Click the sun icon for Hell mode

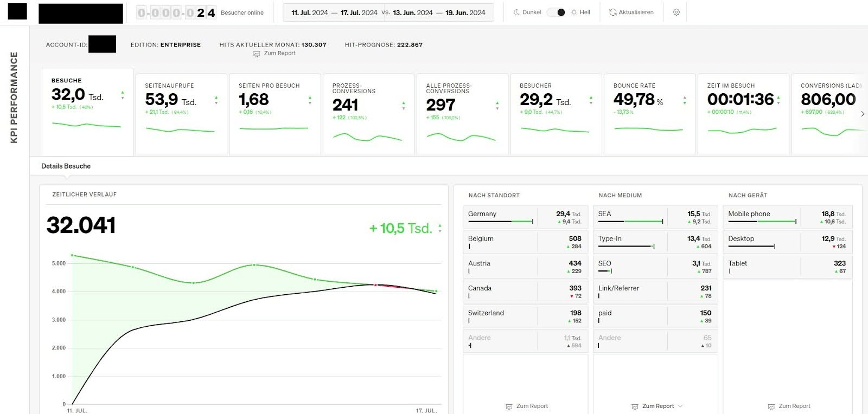point(574,12)
